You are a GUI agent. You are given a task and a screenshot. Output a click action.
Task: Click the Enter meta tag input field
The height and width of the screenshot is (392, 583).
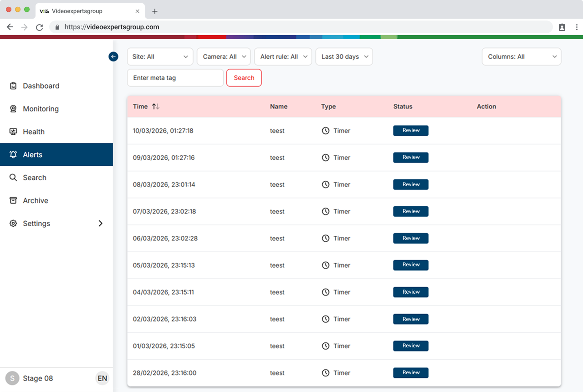click(x=175, y=78)
